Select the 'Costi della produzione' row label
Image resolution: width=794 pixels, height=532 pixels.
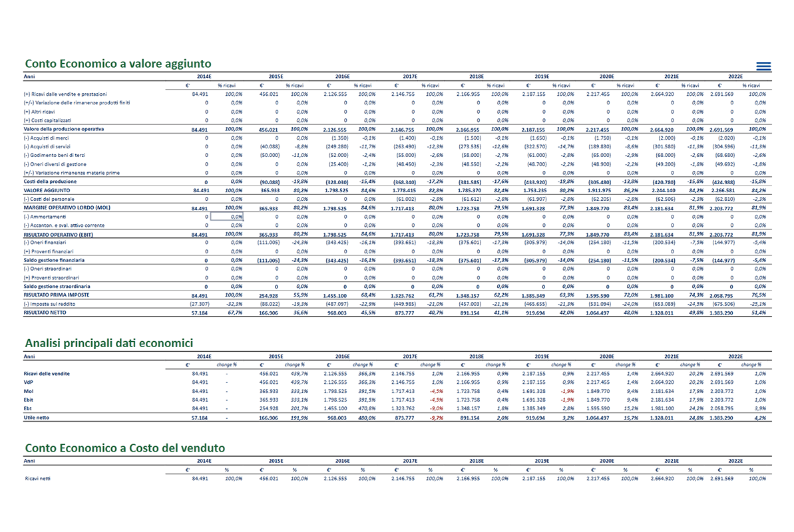[x=50, y=182]
